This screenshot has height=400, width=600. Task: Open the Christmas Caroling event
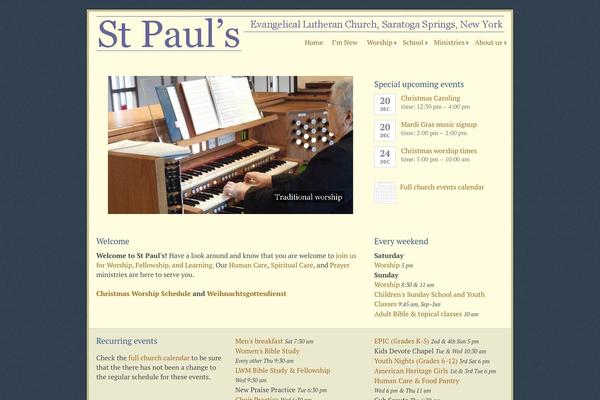430,98
